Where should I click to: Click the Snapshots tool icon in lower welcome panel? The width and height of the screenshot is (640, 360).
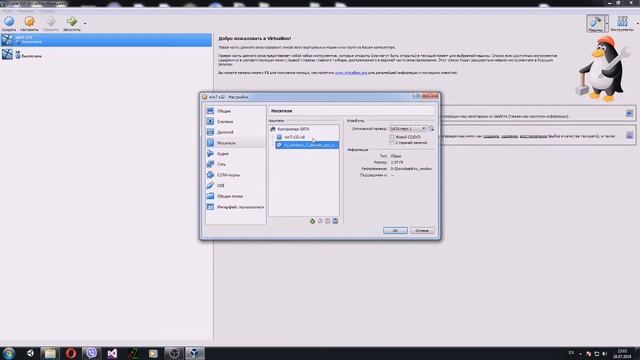point(629,135)
